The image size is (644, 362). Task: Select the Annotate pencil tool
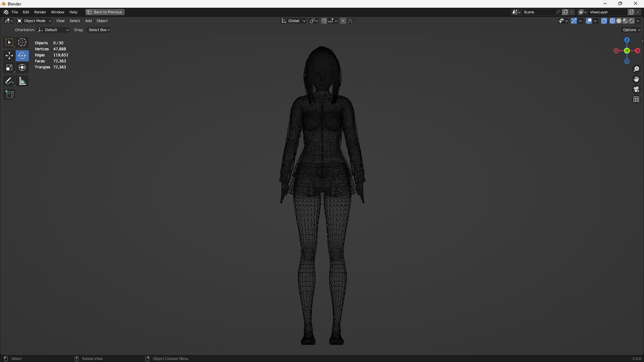[x=9, y=81]
